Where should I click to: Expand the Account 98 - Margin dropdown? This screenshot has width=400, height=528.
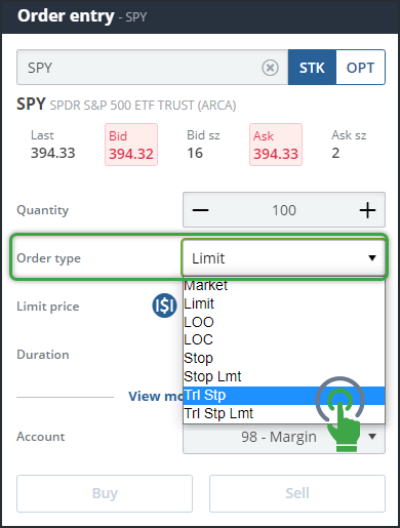coord(284,437)
